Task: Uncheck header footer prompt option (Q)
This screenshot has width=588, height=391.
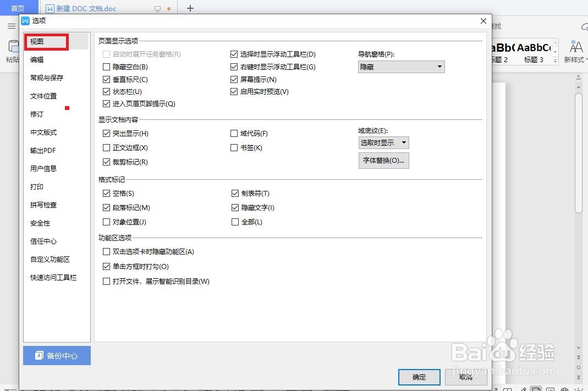Action: click(107, 103)
